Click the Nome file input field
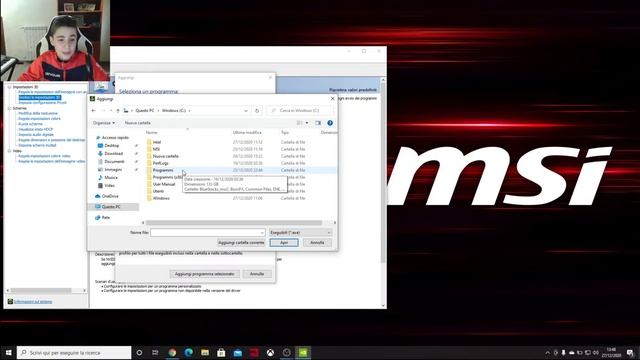Screen dimensions: 640x360 tap(208, 232)
